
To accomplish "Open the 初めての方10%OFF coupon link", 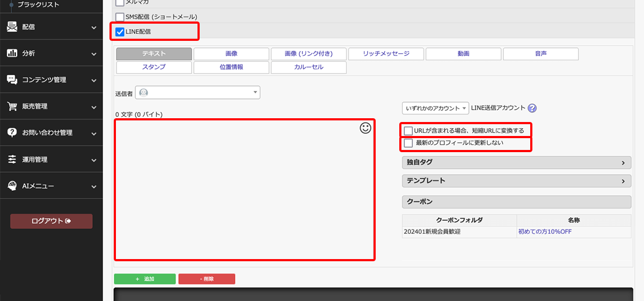I will (x=545, y=232).
